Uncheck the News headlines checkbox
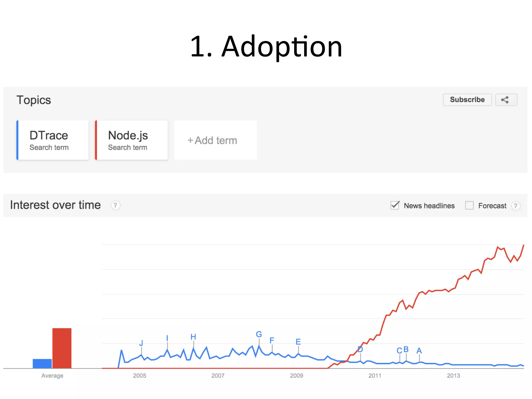This screenshot has width=532, height=399. (x=395, y=205)
